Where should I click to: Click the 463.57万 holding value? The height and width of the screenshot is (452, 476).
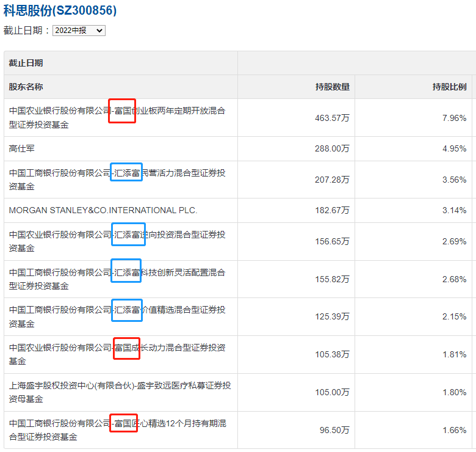click(x=332, y=118)
